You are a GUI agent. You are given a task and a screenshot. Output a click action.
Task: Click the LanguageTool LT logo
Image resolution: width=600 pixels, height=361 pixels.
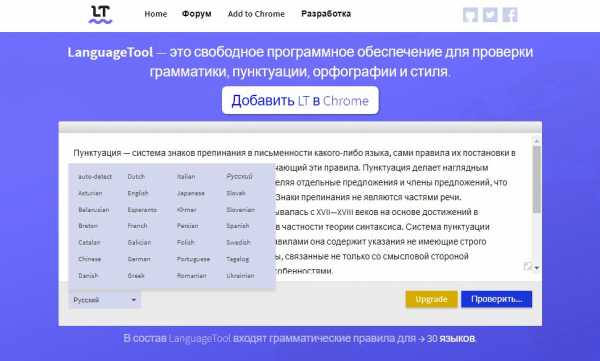(x=100, y=15)
